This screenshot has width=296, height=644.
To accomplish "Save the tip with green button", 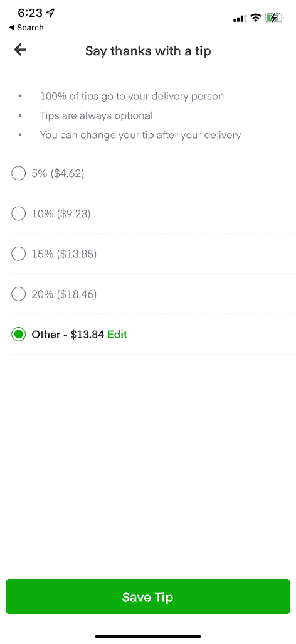I will (x=148, y=597).
